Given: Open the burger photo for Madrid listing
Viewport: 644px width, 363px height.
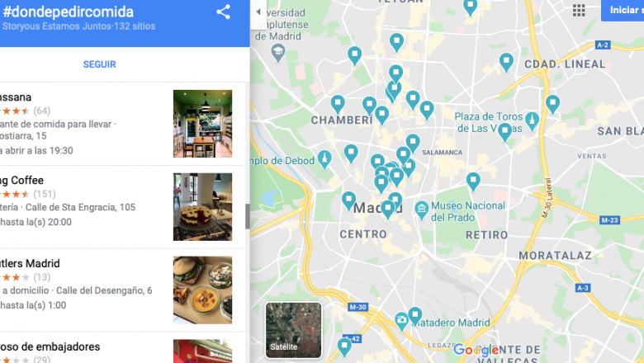Looking at the screenshot, I should tap(202, 290).
